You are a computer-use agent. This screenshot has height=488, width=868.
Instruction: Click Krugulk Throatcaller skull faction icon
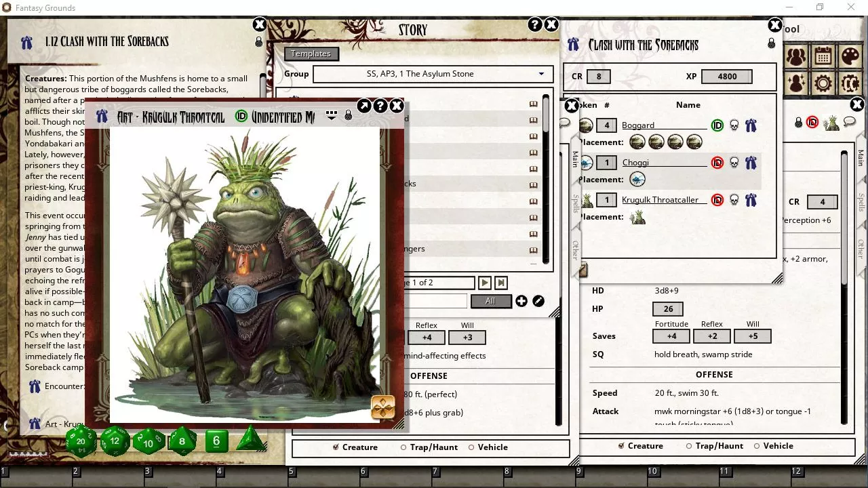[x=734, y=200]
